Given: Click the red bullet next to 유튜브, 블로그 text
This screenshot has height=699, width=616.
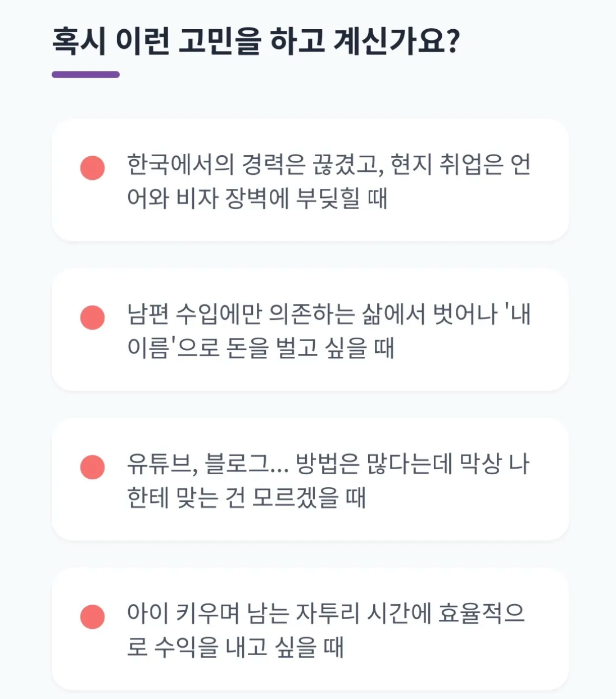Looking at the screenshot, I should click(x=93, y=467).
